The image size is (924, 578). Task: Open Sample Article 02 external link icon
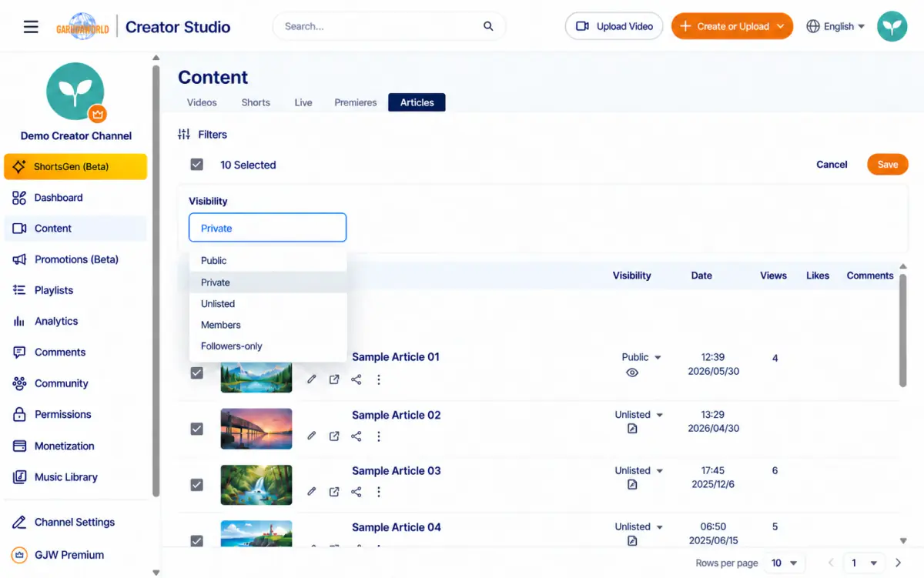334,436
